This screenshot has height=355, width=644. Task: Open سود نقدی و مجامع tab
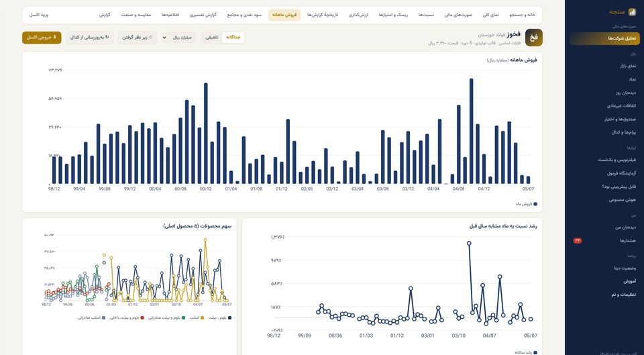(x=244, y=15)
